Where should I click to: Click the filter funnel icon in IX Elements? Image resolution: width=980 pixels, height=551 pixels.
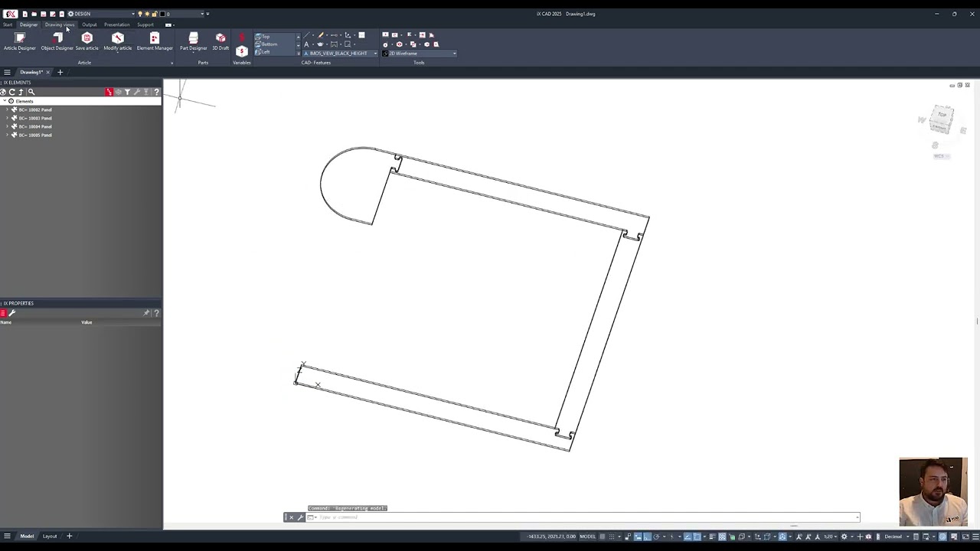(x=128, y=92)
